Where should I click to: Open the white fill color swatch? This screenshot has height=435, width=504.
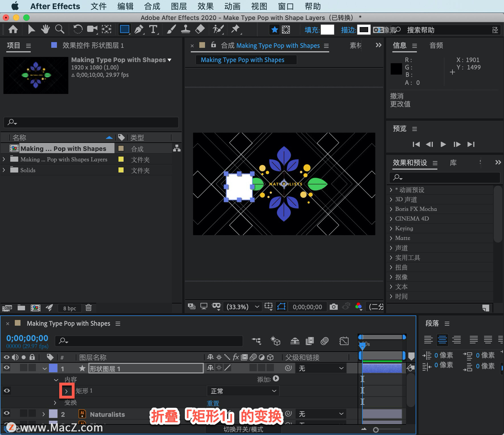coord(327,30)
